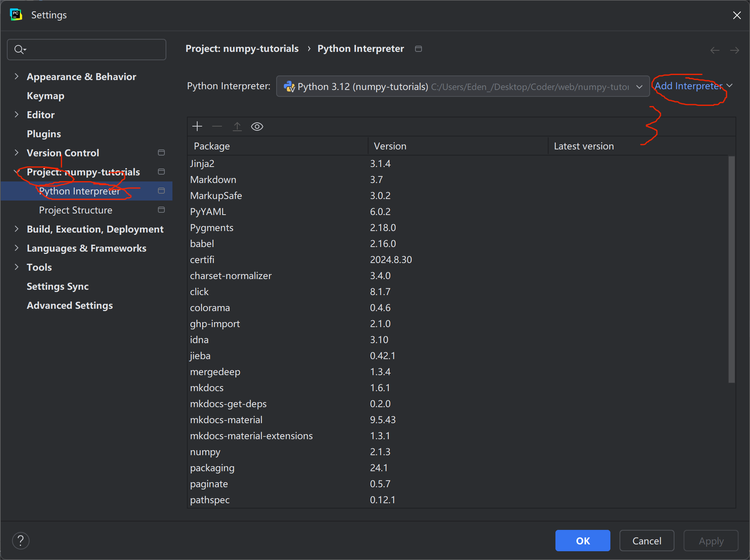Screen dimensions: 750x560
Task: Click the project-level icon beside Python Interpreter breadcrumb
Action: click(418, 49)
